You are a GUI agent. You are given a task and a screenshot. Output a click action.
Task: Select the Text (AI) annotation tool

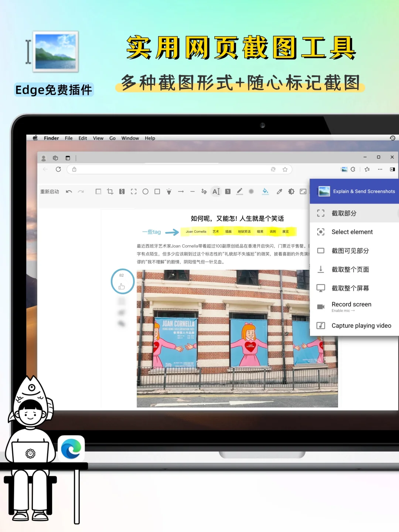[216, 192]
